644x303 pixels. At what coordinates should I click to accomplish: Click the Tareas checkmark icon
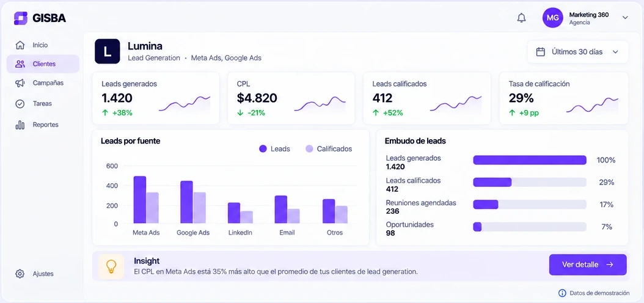tap(20, 104)
